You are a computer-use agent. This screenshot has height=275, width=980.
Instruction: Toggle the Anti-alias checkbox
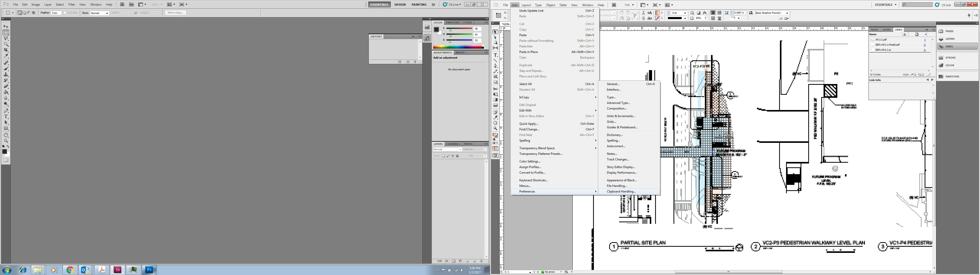click(x=65, y=13)
